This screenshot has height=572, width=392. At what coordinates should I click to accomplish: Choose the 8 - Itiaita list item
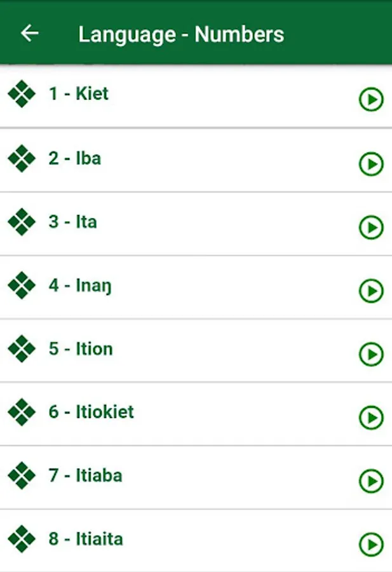click(196, 541)
